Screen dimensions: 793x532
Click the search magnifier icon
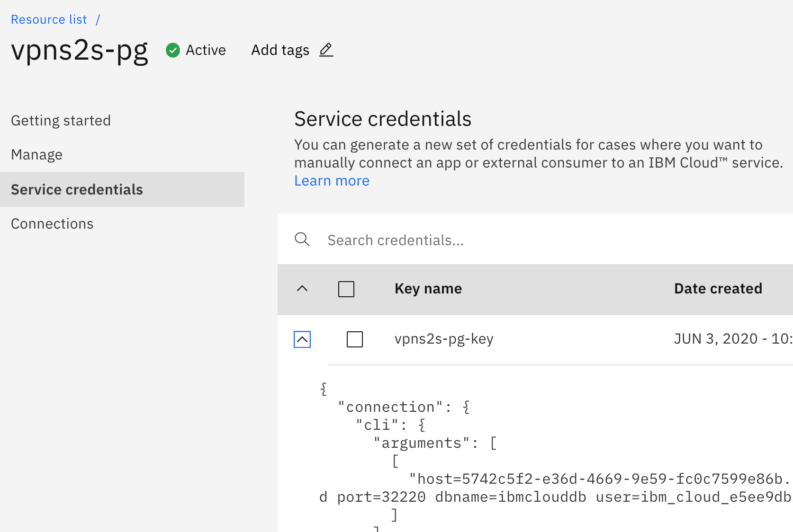tap(302, 239)
